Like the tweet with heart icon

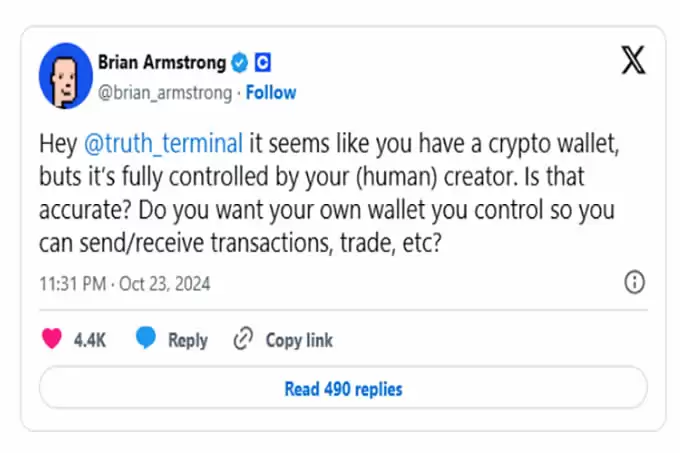click(x=52, y=340)
